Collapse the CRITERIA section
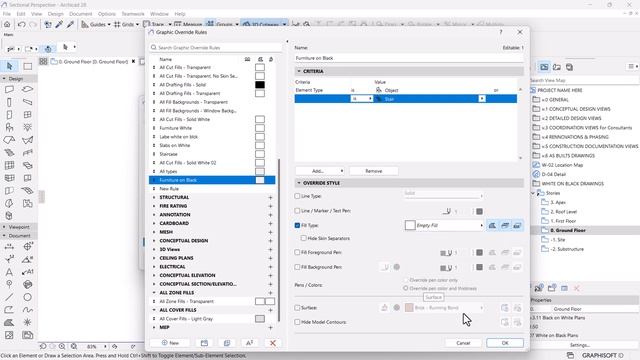640x360 pixels. click(299, 71)
